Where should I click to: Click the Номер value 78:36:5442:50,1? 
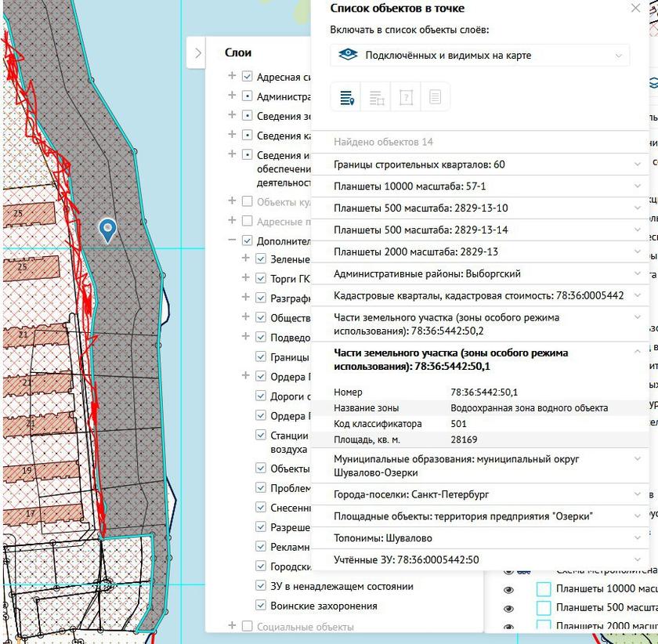(484, 392)
